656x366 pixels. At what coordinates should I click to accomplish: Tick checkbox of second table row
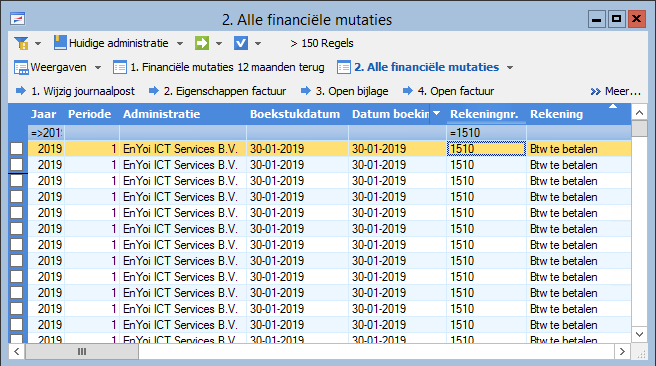click(x=17, y=165)
